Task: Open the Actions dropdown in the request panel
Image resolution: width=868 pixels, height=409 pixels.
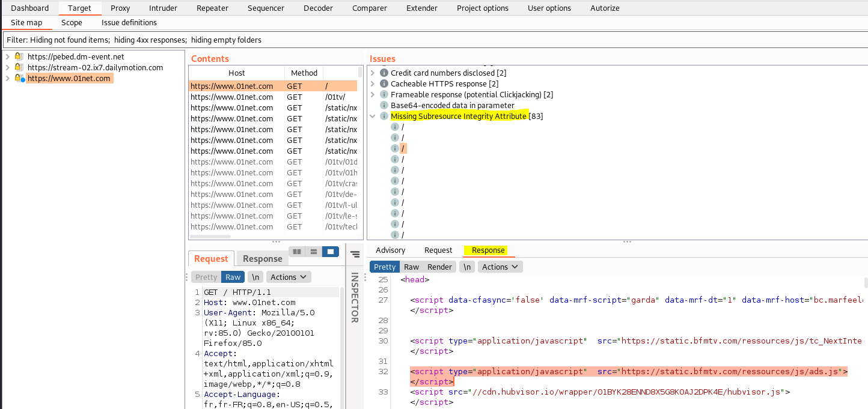Action: click(289, 277)
